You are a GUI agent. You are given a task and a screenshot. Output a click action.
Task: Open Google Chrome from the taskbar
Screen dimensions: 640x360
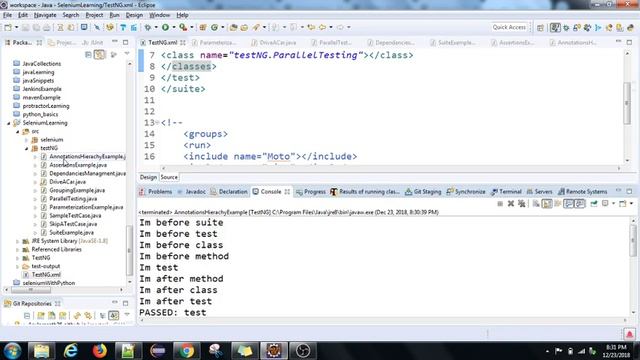186,351
